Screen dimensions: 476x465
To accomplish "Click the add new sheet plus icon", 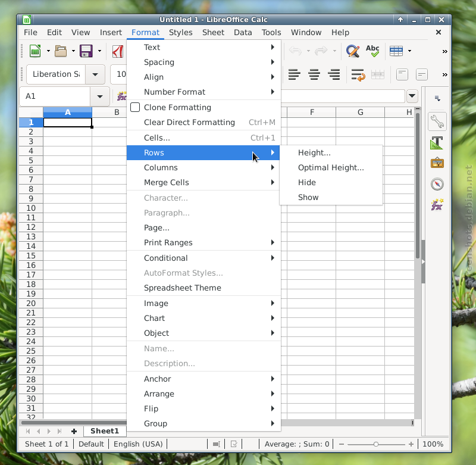I will pyautogui.click(x=74, y=431).
